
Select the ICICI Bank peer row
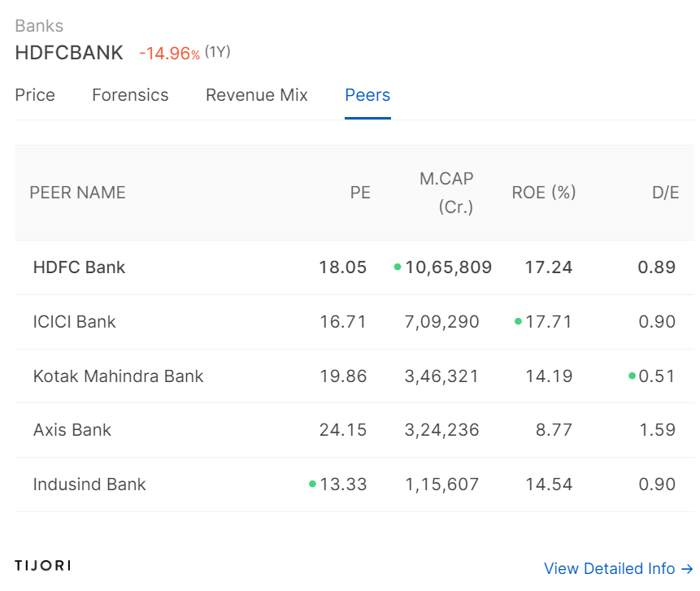(x=354, y=322)
